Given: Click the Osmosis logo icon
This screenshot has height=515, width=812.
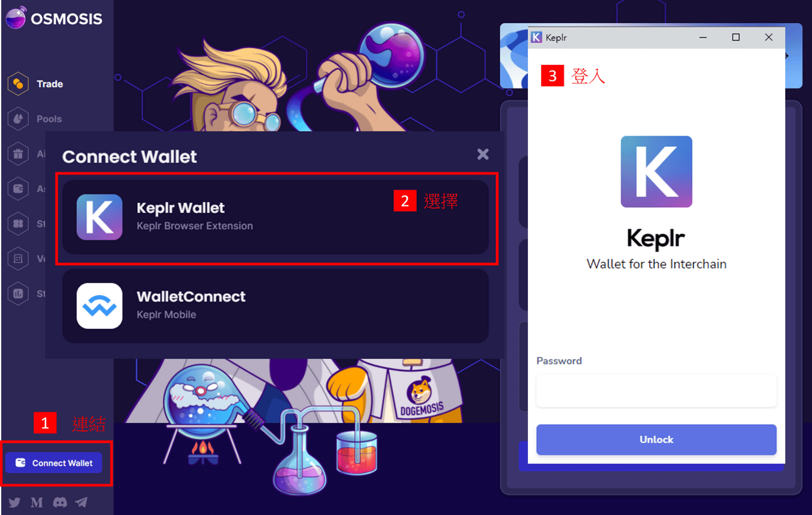Looking at the screenshot, I should [x=15, y=18].
